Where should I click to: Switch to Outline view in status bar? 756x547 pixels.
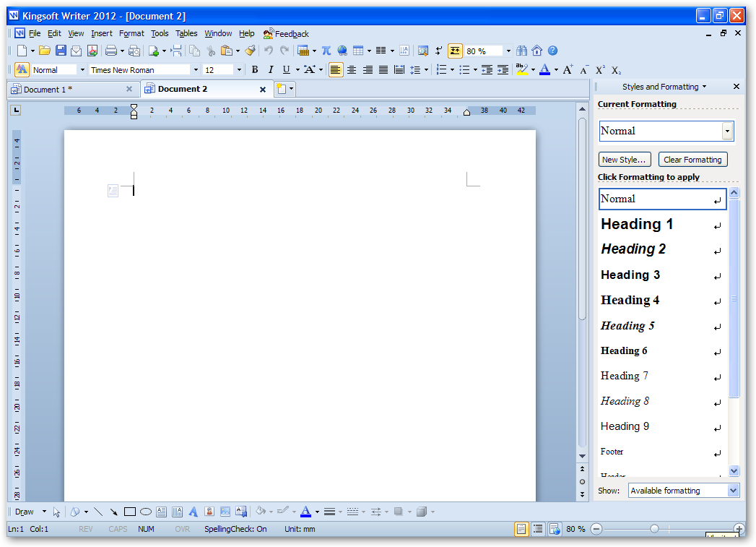538,529
